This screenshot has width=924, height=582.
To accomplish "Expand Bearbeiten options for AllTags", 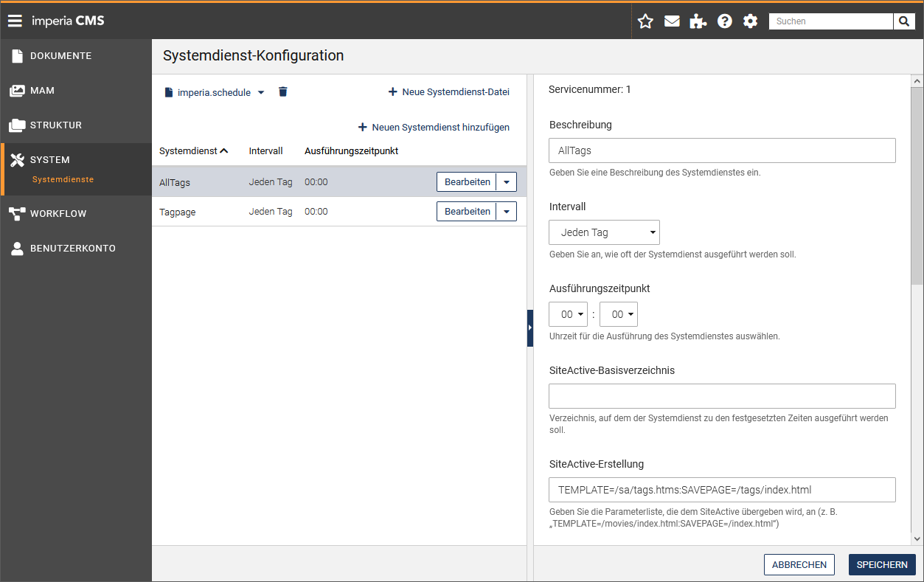I will click(x=506, y=181).
